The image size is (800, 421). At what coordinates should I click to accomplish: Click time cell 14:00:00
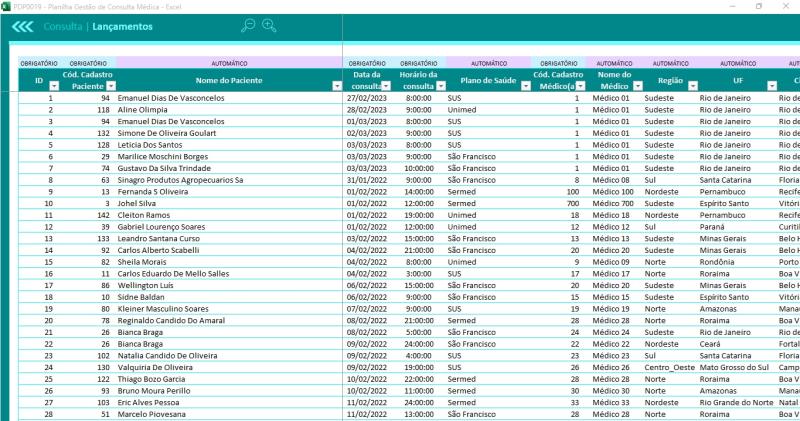[x=419, y=192]
